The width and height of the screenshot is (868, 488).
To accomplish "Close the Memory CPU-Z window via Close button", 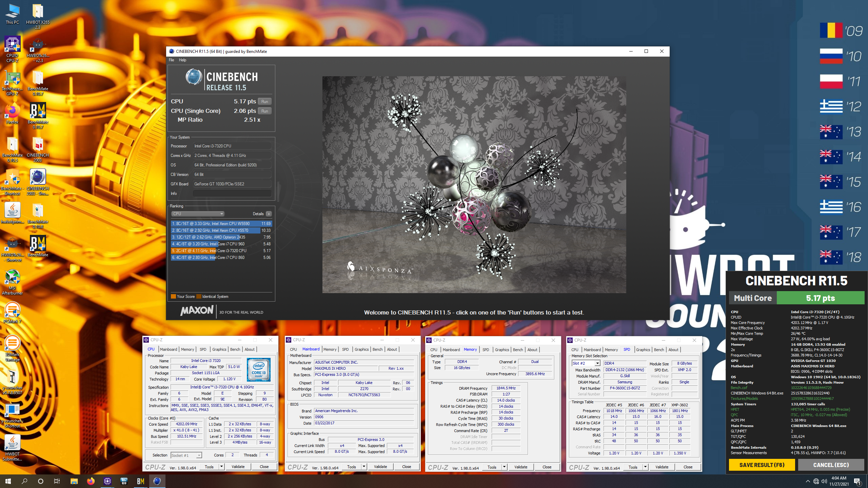I will tap(547, 467).
